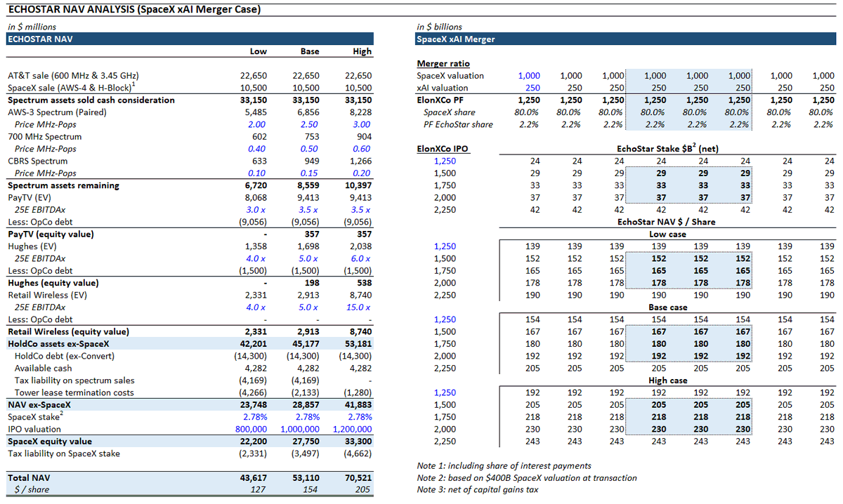Click Retail Wireless EBITDAx multiple 15.0 x
This screenshot has width=843, height=504.
click(x=360, y=307)
